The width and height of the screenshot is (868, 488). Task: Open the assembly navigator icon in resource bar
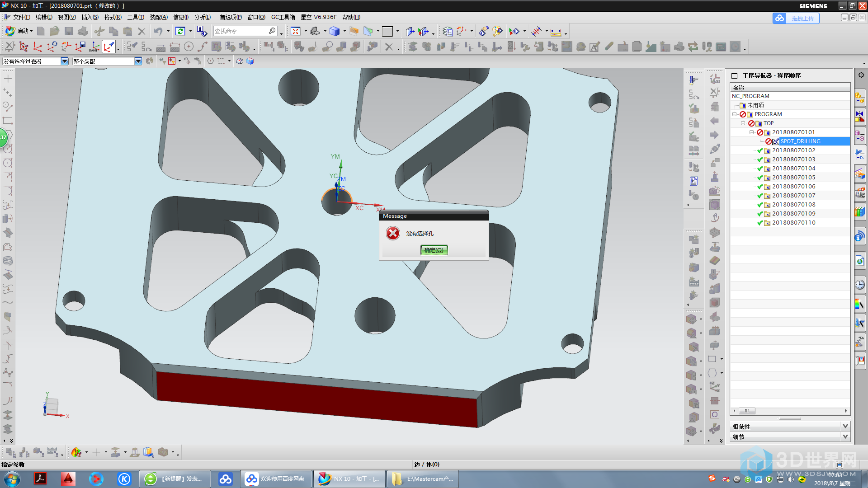pos(860,97)
